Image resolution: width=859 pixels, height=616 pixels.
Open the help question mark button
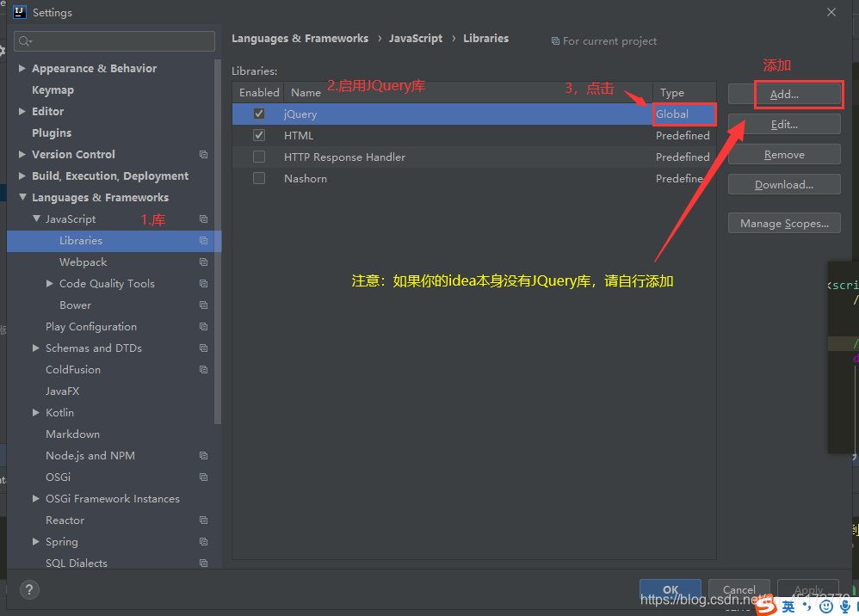tap(29, 589)
